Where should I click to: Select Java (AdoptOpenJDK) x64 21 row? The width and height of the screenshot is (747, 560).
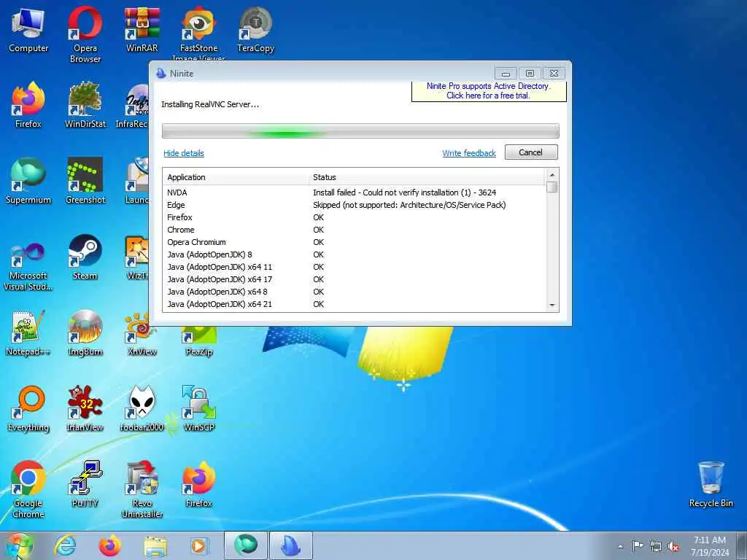[355, 304]
